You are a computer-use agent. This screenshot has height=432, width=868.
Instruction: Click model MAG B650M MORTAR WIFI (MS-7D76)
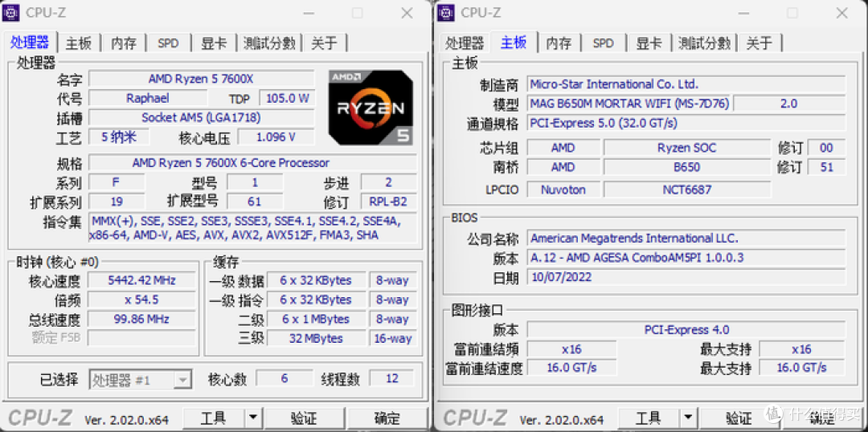click(628, 103)
